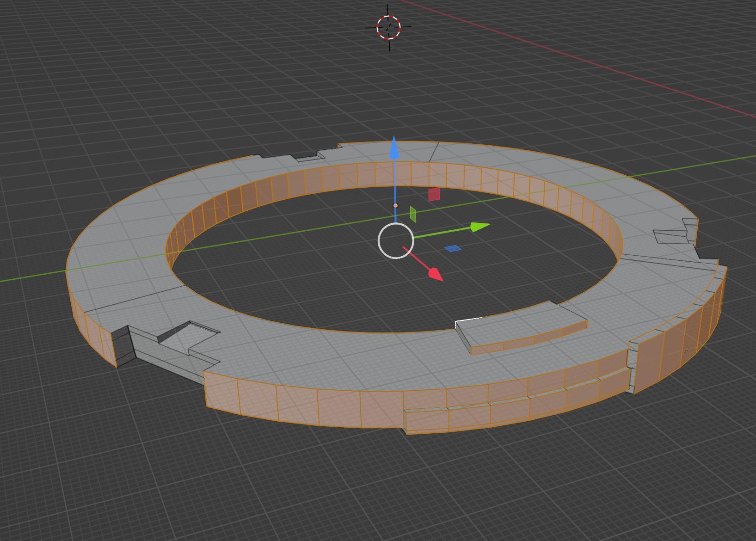Viewport: 756px width, 541px height.
Task: Select the raised rectangular block on the ring top
Action: click(522, 327)
